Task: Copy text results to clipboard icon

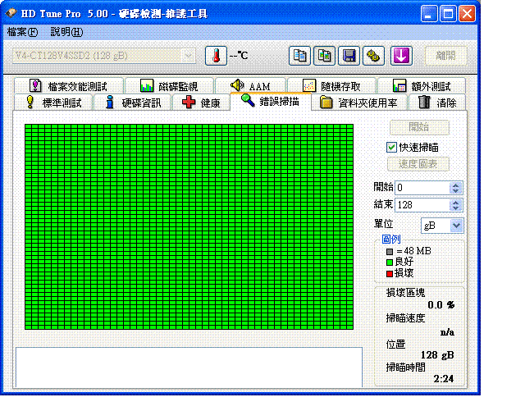Action: point(299,56)
